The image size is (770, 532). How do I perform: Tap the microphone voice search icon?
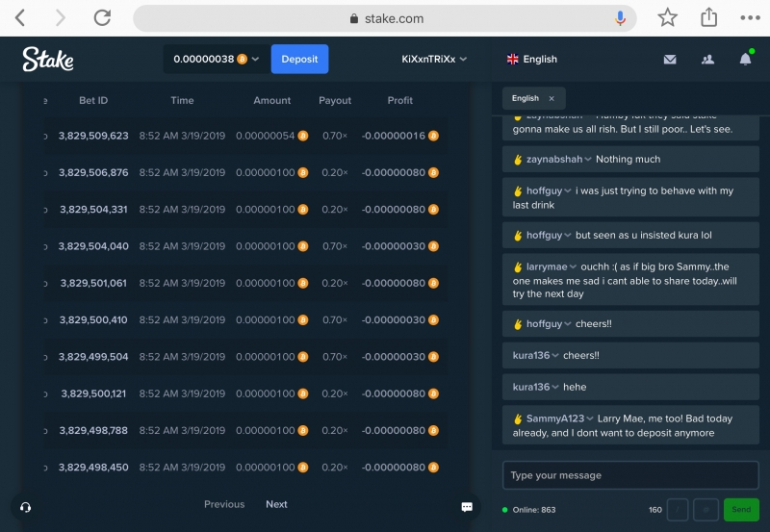[x=620, y=18]
